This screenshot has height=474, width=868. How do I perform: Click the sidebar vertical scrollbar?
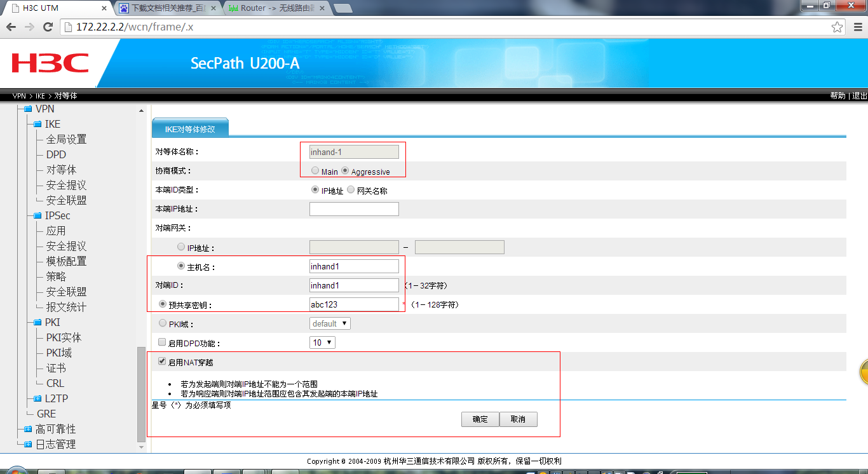[x=142, y=394]
